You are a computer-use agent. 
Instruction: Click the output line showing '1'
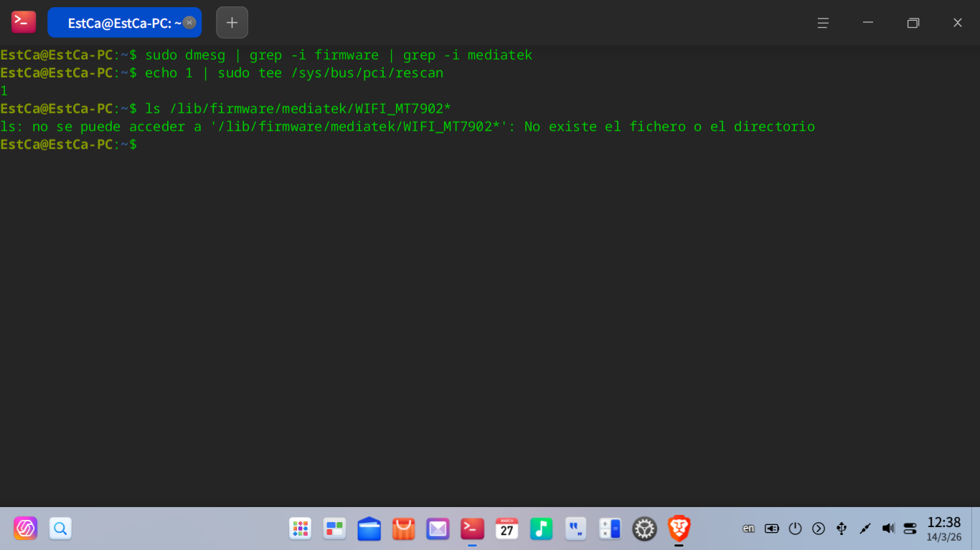coord(4,91)
